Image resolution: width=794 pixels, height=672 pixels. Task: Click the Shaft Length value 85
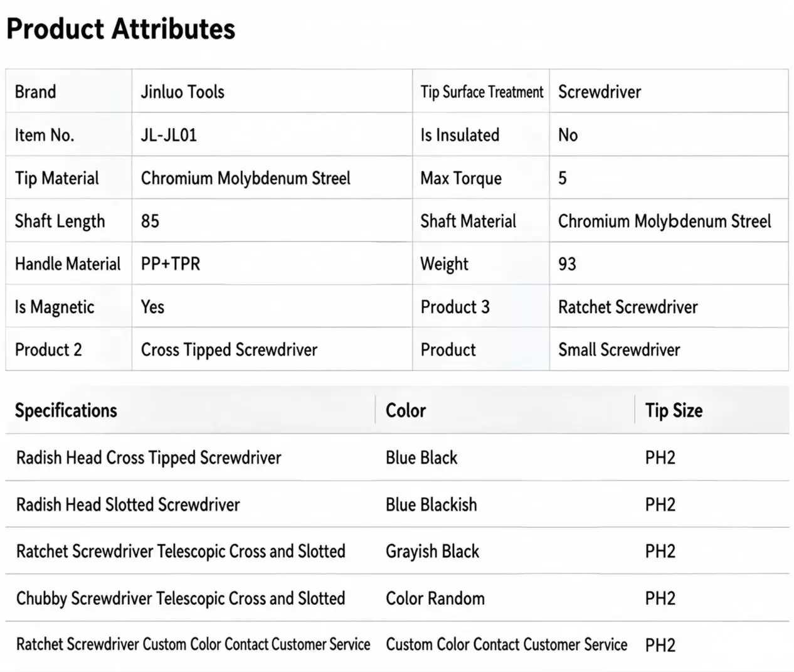point(150,221)
